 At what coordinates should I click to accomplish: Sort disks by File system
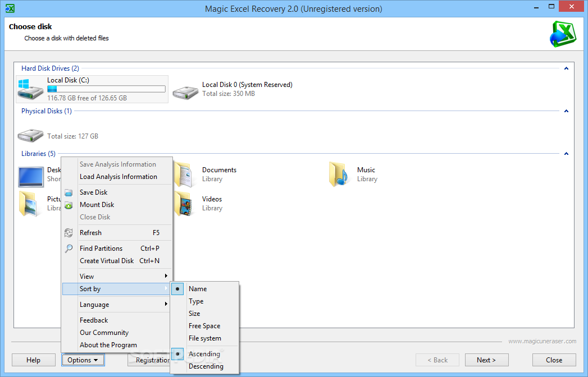(x=205, y=338)
